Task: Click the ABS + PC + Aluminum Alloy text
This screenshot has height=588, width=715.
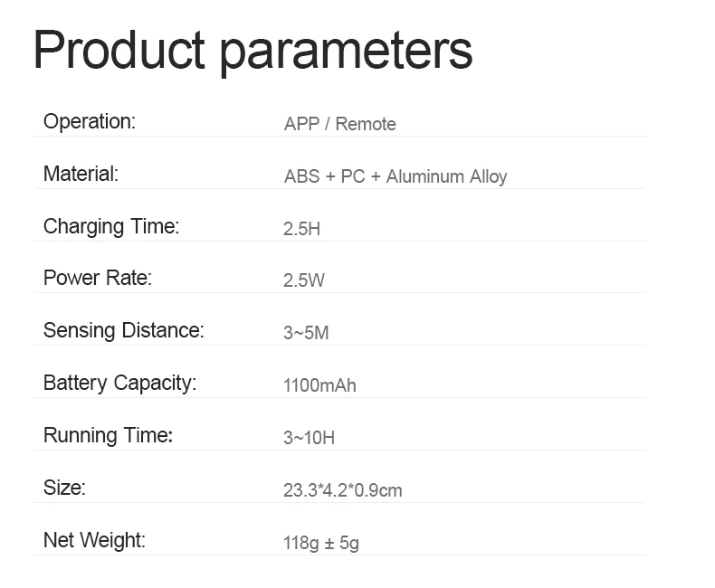Action: tap(396, 176)
